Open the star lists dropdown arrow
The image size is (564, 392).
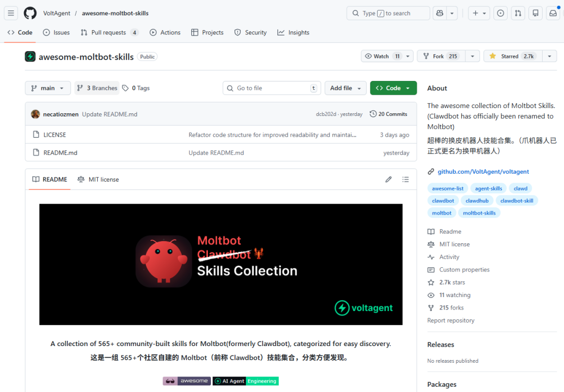[x=549, y=56]
